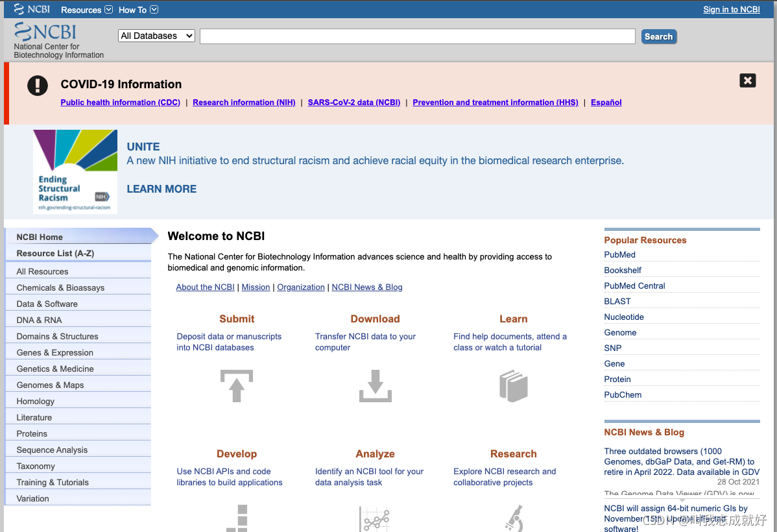Open Literature category
Screen dimensions: 777x532
78,417
